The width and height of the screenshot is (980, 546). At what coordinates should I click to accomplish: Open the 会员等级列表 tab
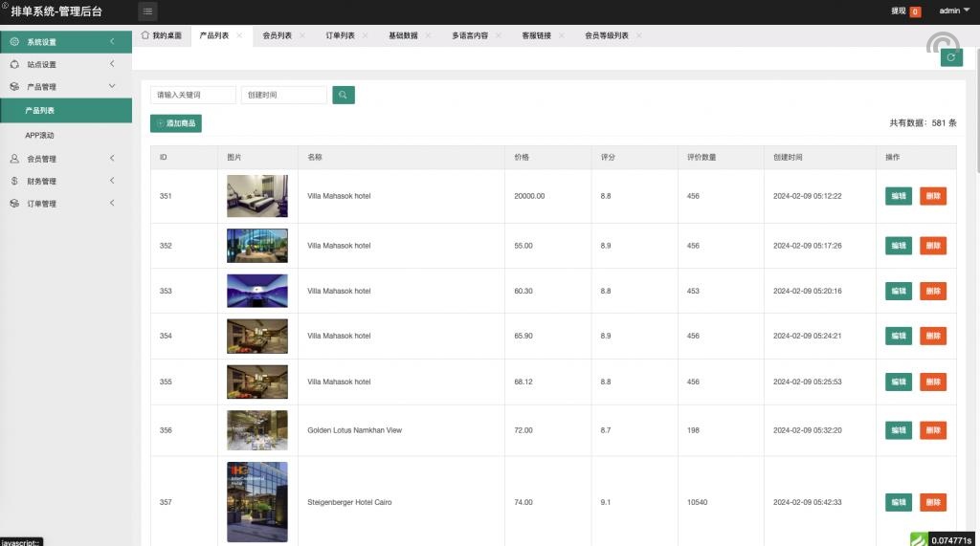pyautogui.click(x=607, y=35)
